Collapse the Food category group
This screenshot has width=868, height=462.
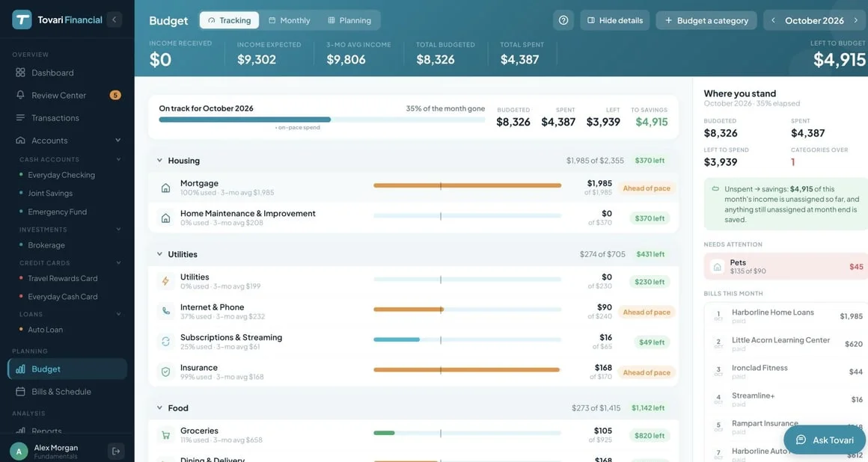(159, 407)
